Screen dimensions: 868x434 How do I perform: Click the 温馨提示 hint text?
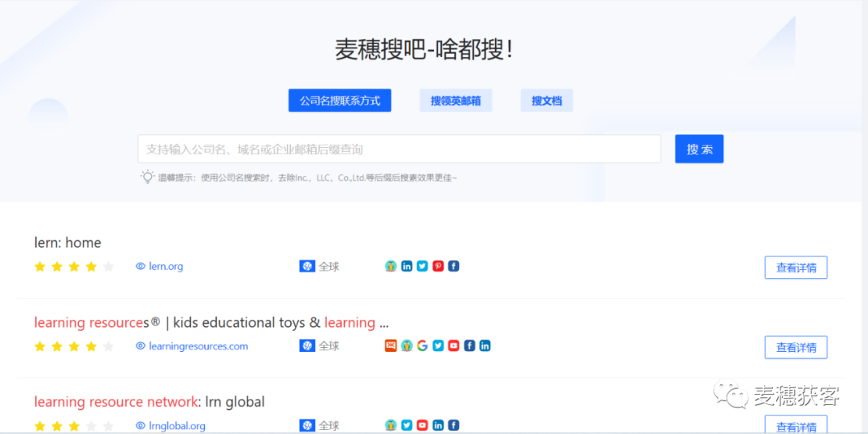(307, 178)
